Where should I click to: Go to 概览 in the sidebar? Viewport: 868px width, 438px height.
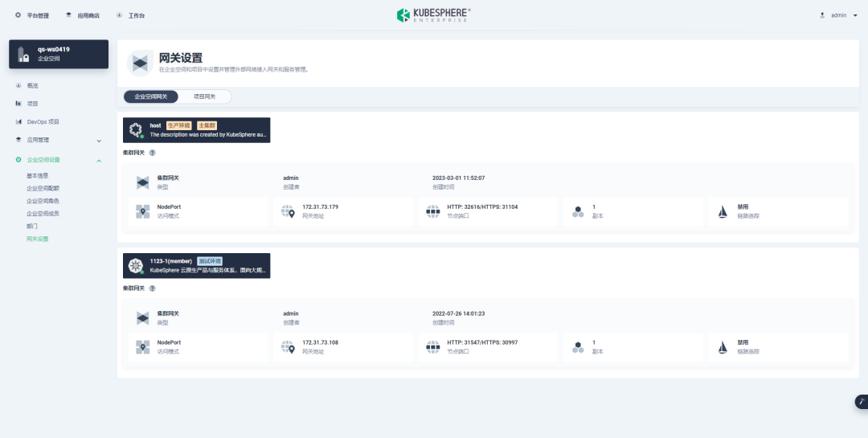[33, 86]
